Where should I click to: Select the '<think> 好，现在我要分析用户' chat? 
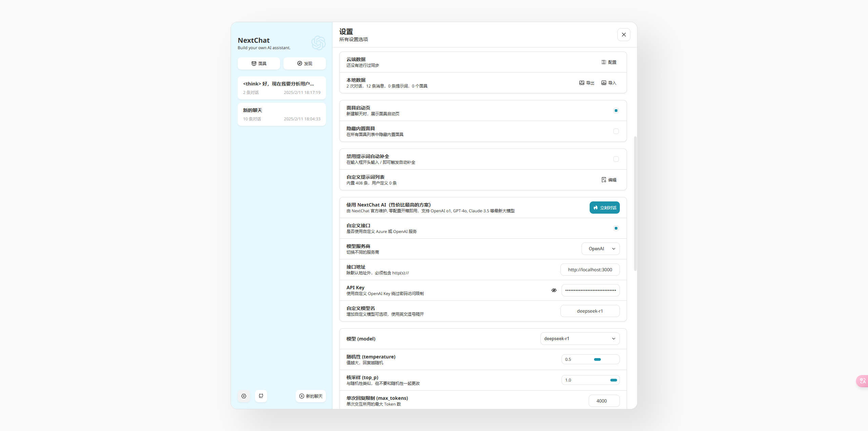click(282, 88)
